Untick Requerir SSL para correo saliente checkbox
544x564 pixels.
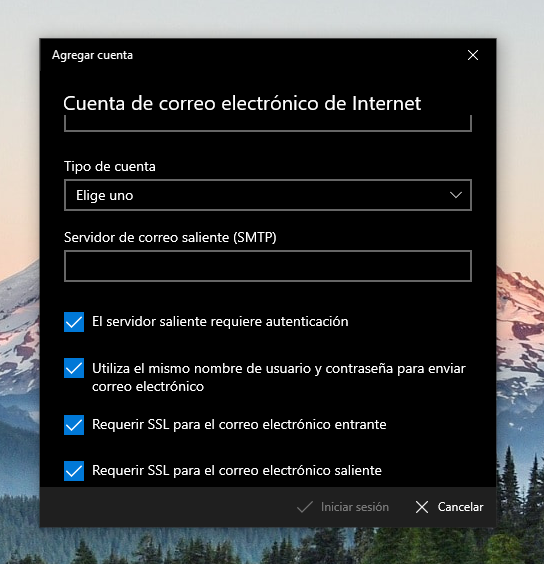point(74,471)
